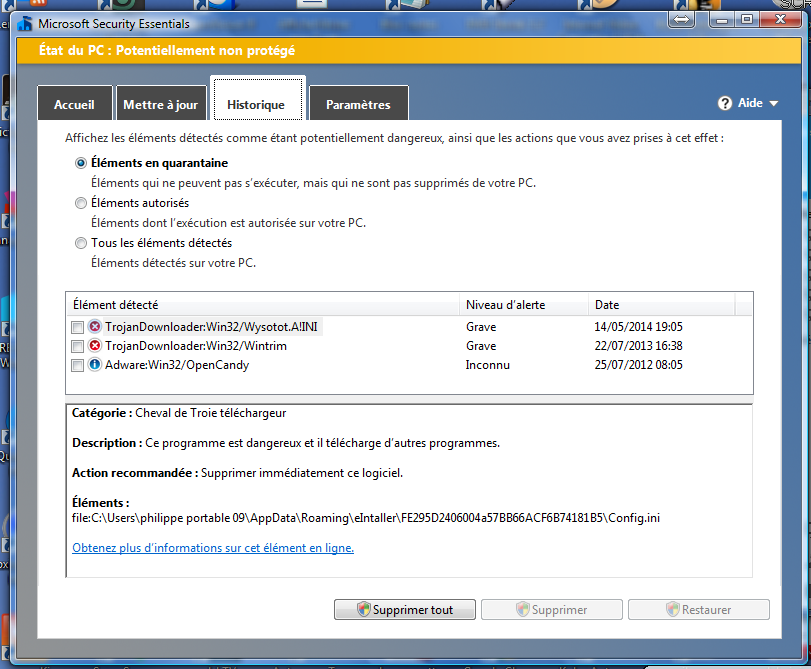Click the Supprimer button
This screenshot has height=669, width=811.
point(551,609)
